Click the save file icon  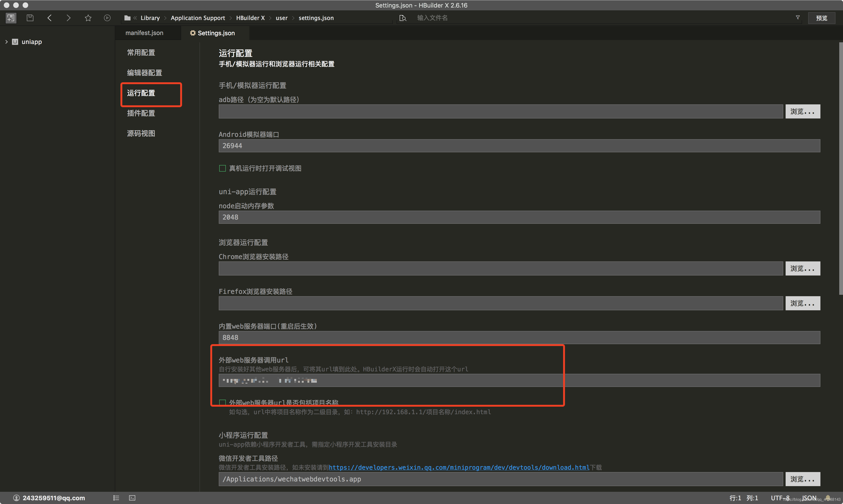click(30, 18)
